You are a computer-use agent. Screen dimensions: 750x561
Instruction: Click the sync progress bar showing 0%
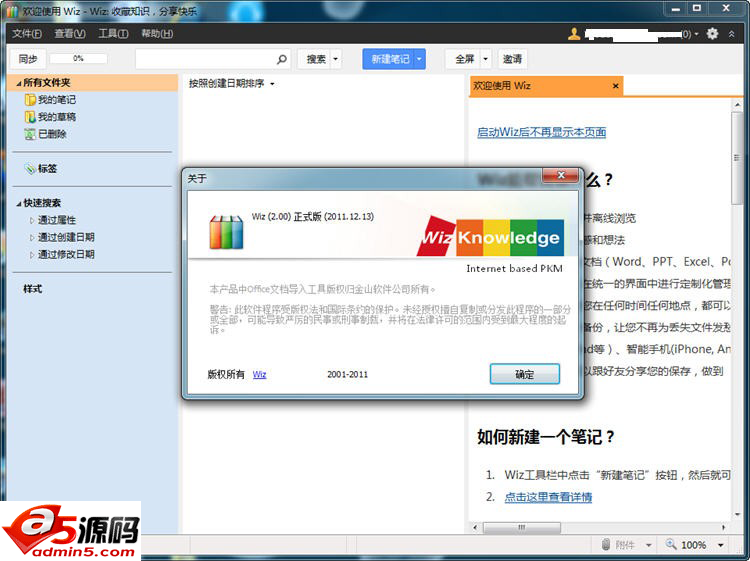[78, 58]
